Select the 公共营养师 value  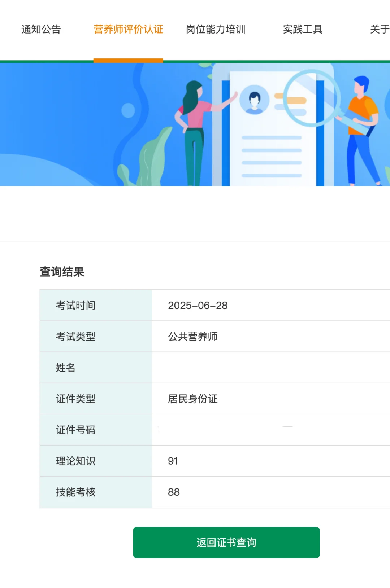click(x=193, y=337)
